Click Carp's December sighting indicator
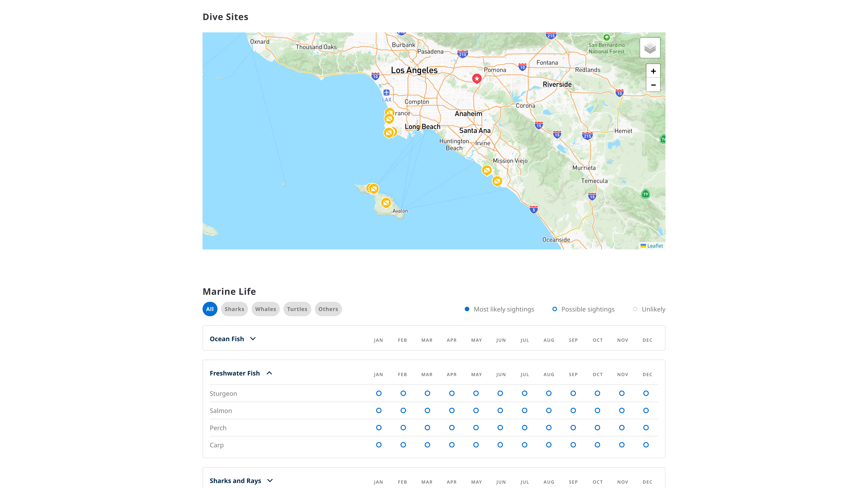The image size is (868, 488). [646, 445]
